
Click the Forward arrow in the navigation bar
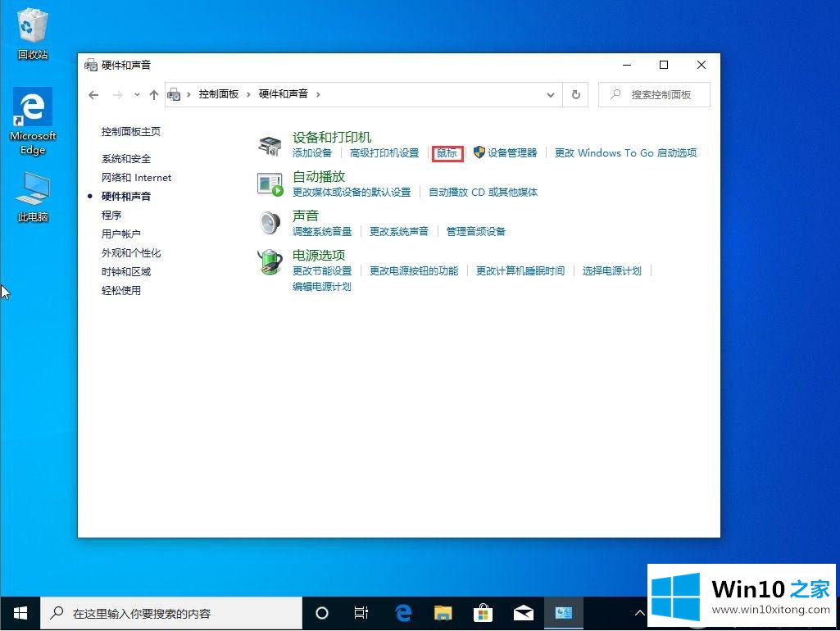coord(117,95)
